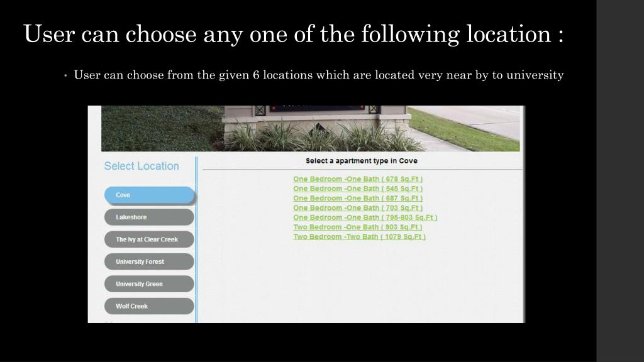Open the University Green location

pyautogui.click(x=149, y=283)
